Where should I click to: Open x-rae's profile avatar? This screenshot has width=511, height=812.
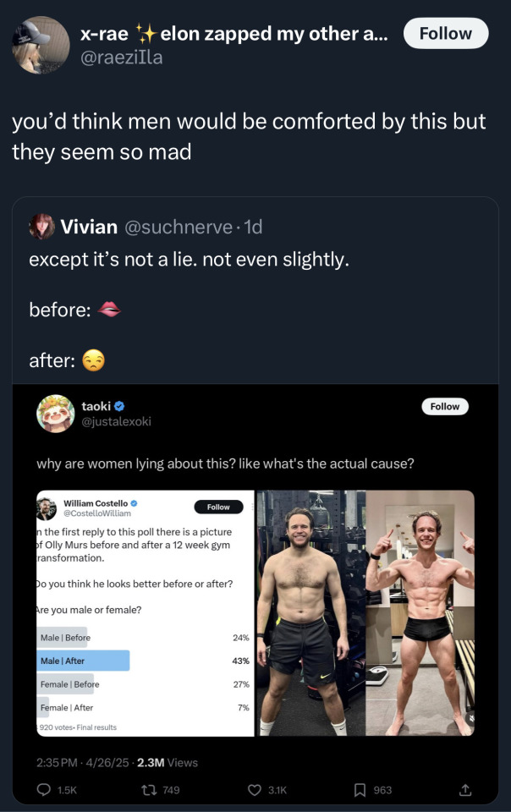pos(41,45)
